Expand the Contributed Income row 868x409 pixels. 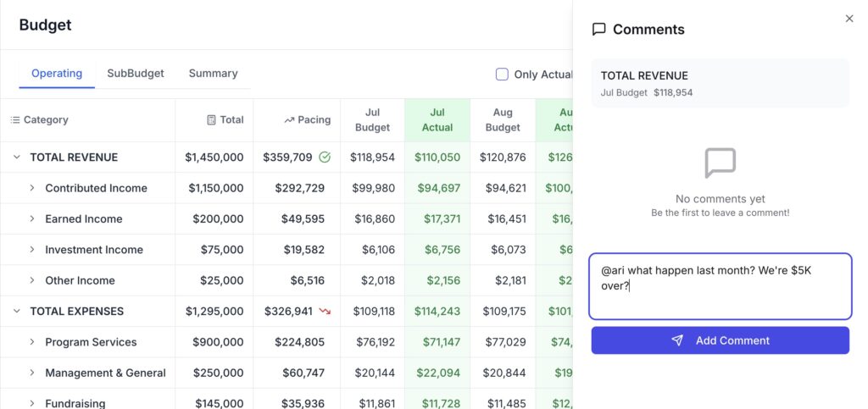coord(32,188)
